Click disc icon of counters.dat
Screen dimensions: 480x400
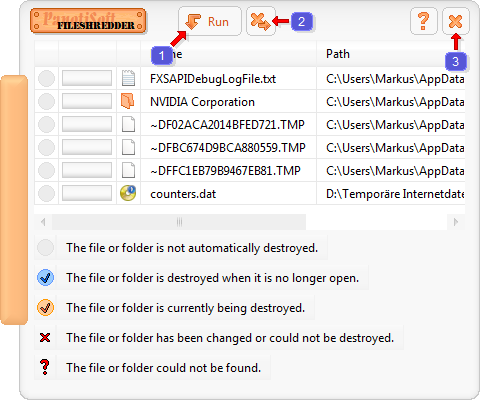128,193
